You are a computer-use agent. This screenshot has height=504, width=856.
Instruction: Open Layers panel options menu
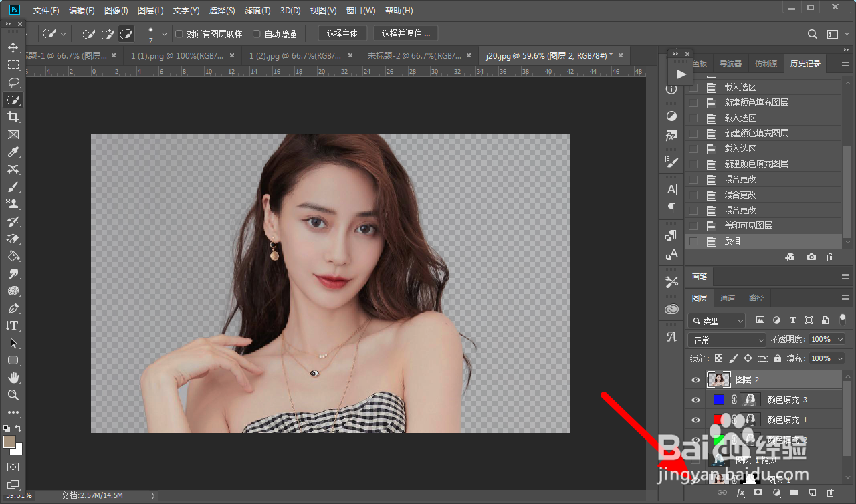[x=844, y=298]
